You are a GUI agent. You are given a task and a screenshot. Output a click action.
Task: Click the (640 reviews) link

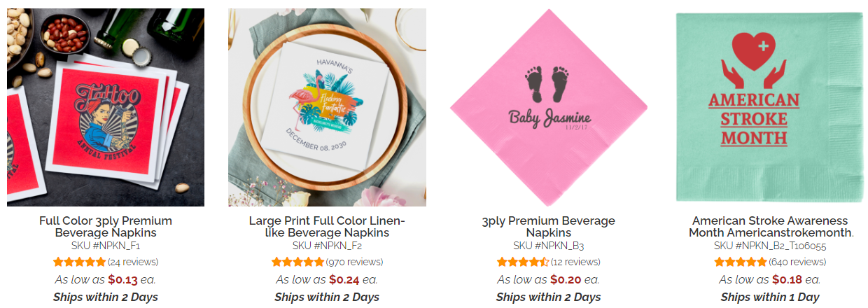coord(797,262)
